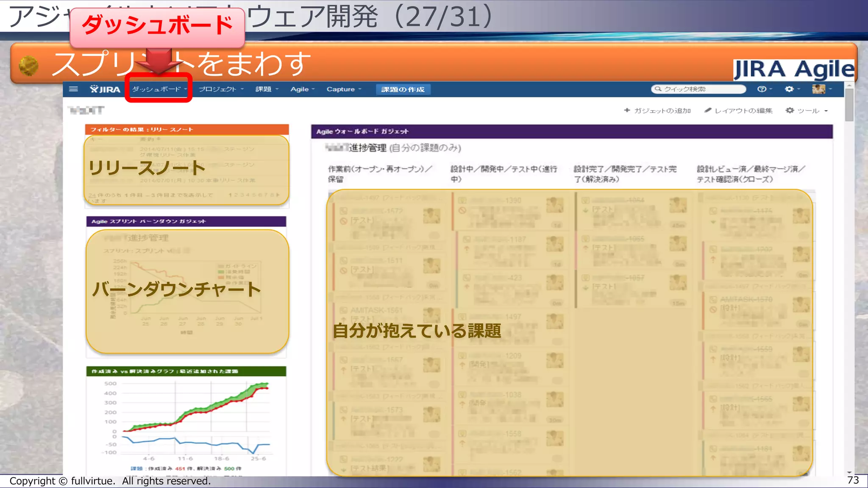This screenshot has height=488, width=868.
Task: Open the hamburger sidebar menu icon
Action: (x=73, y=89)
